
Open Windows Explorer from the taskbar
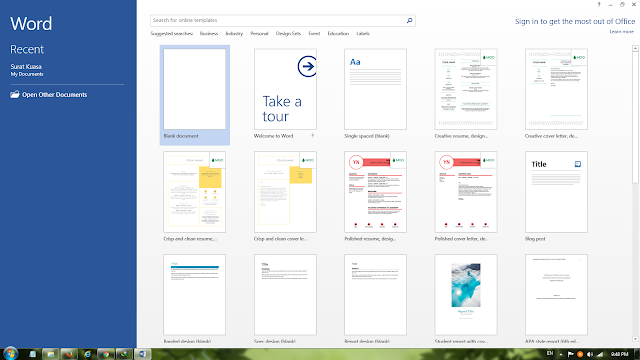[51, 354]
